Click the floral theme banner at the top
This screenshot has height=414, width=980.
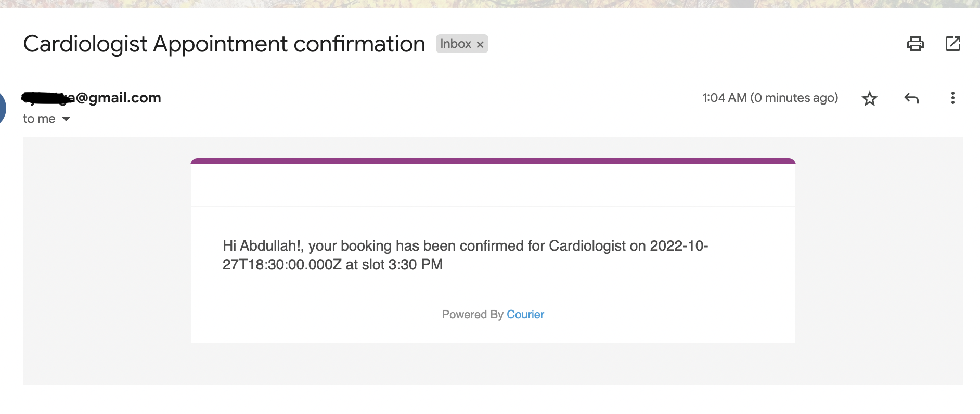click(489, 4)
